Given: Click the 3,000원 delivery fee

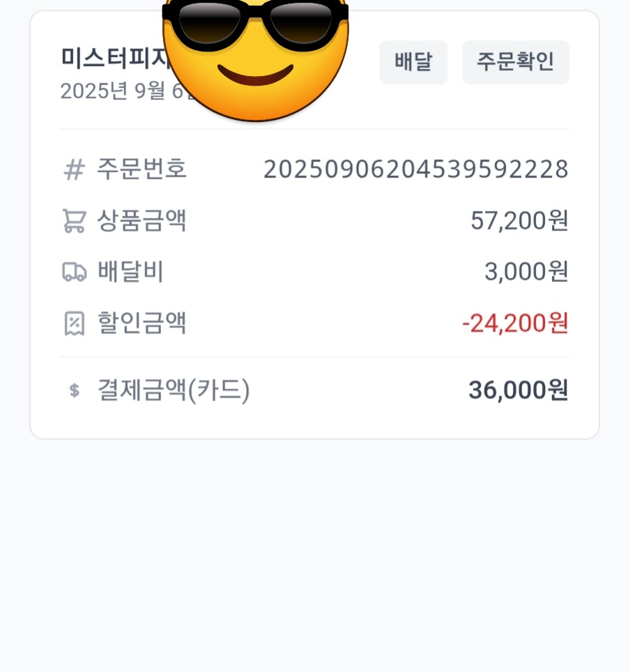Looking at the screenshot, I should [x=526, y=272].
